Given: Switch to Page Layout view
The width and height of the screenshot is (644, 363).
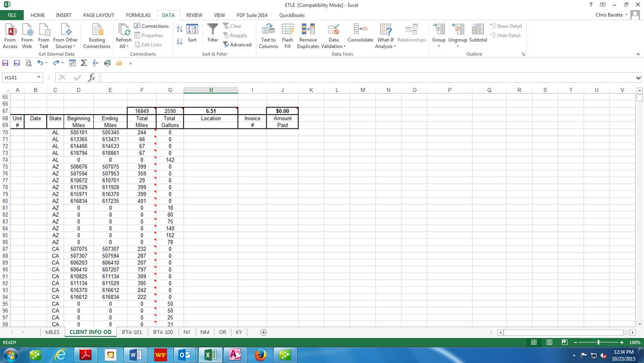Looking at the screenshot, I should click(549, 342).
